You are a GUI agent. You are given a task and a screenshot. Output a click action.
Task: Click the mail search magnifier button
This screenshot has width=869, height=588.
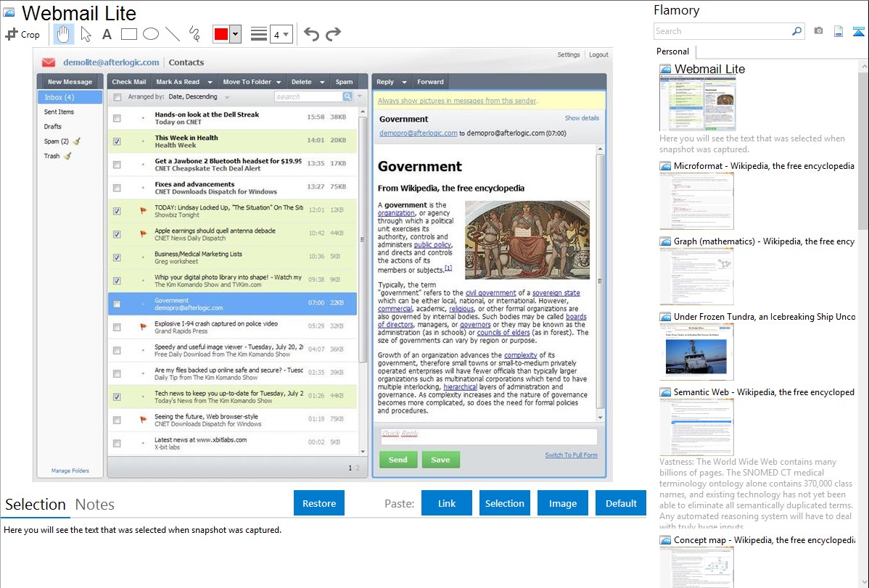tap(347, 96)
